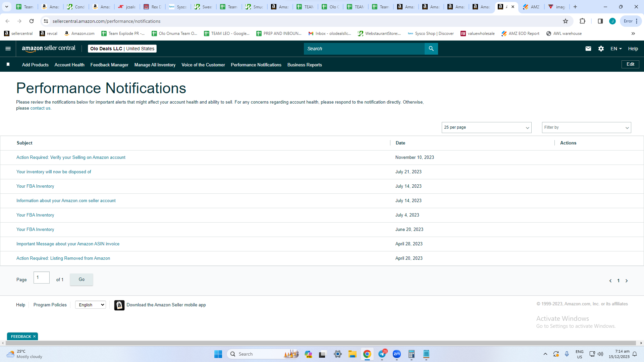Screen dimensions: 644x362
Task: Open Listing Removed from Amazon notification
Action: tap(63, 258)
